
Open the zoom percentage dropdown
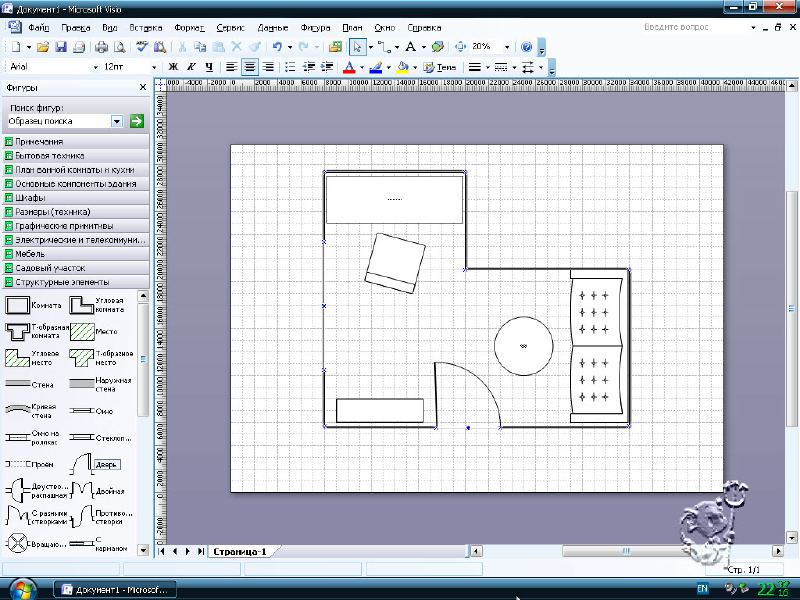(507, 47)
